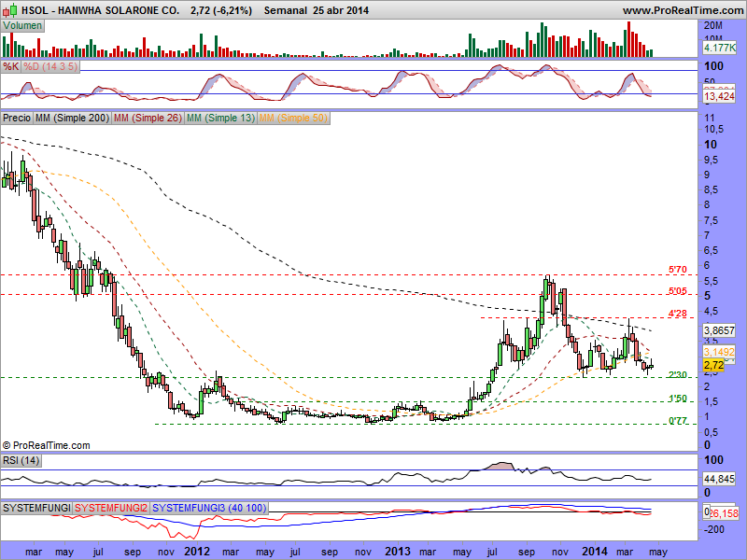Select the SYSTEMFUNGI3 (40 100) label
Viewport: 747px width, 560px height.
pos(209,508)
